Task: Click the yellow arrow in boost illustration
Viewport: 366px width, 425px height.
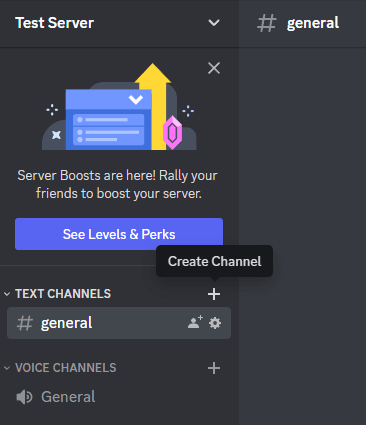Action: [154, 106]
